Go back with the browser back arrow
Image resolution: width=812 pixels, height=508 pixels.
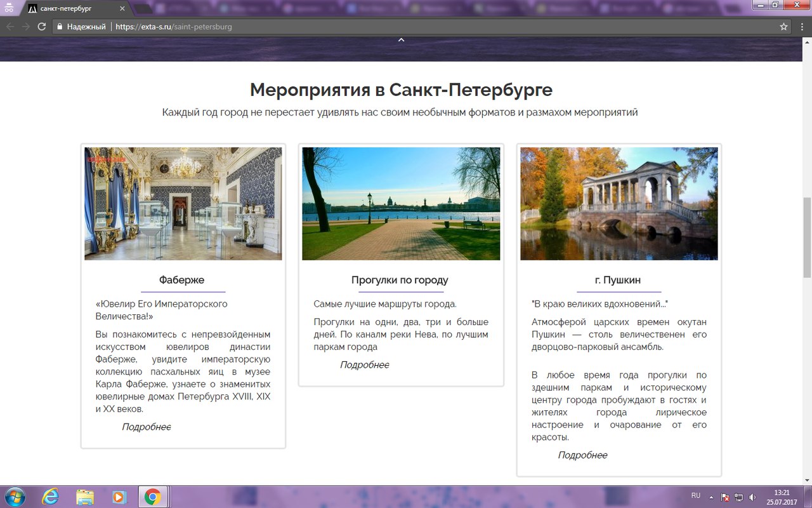pos(10,27)
